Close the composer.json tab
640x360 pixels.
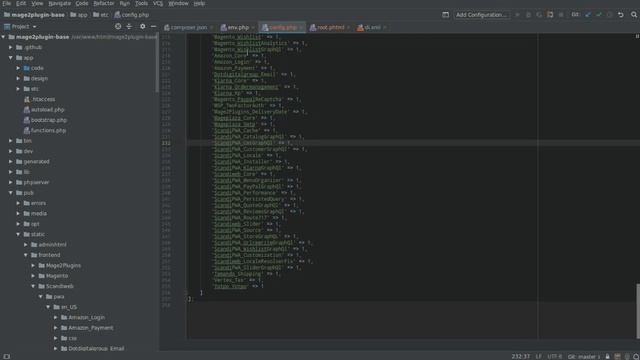click(x=211, y=28)
